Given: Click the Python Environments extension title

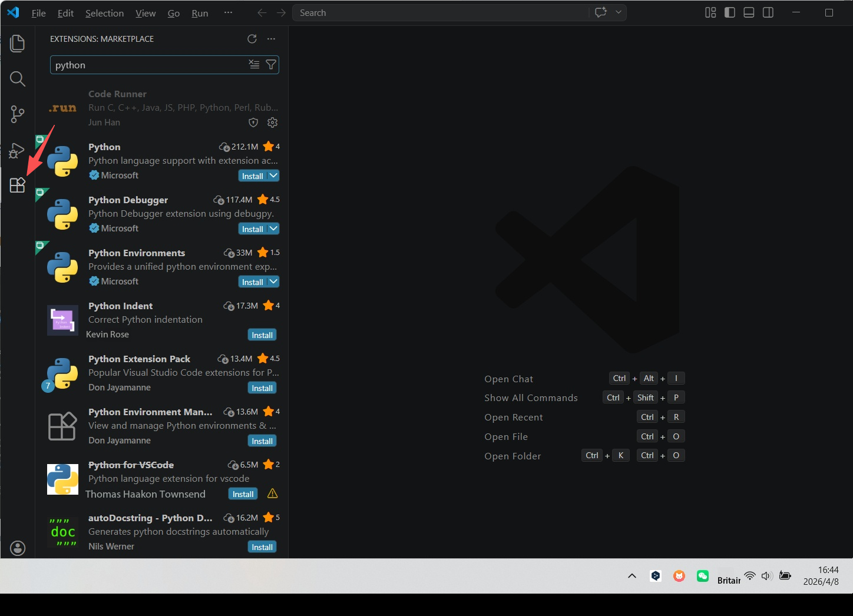Looking at the screenshot, I should pos(137,253).
